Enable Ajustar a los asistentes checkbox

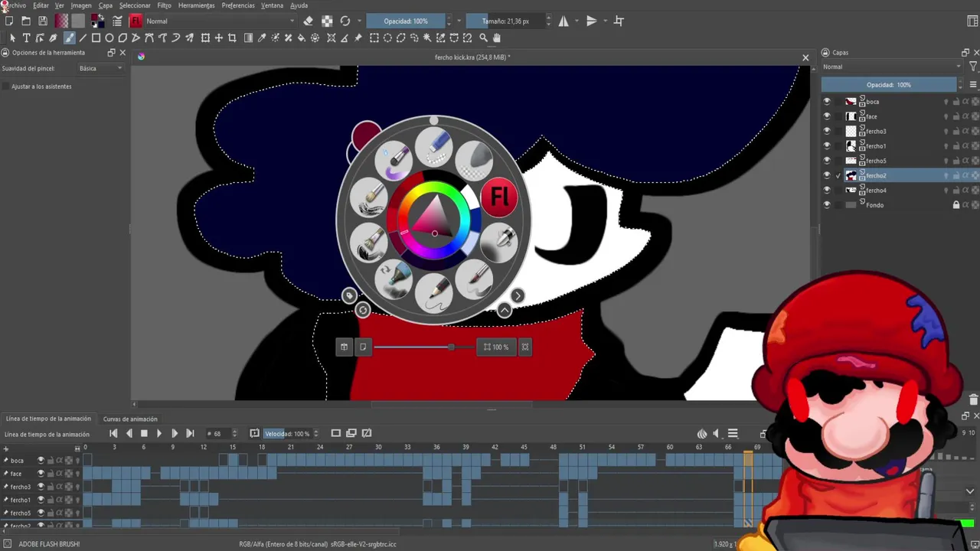6,86
